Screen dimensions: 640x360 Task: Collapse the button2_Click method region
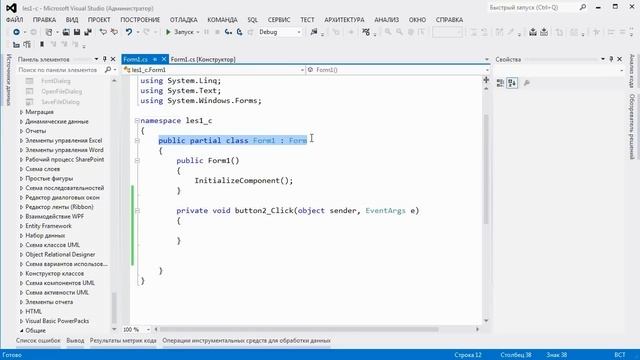(137, 211)
